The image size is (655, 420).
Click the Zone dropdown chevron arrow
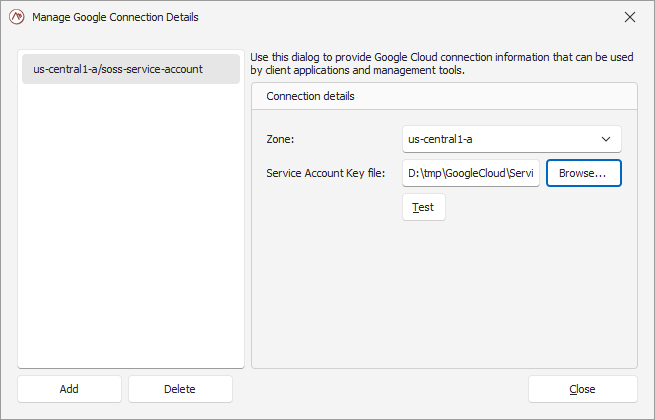[606, 139]
